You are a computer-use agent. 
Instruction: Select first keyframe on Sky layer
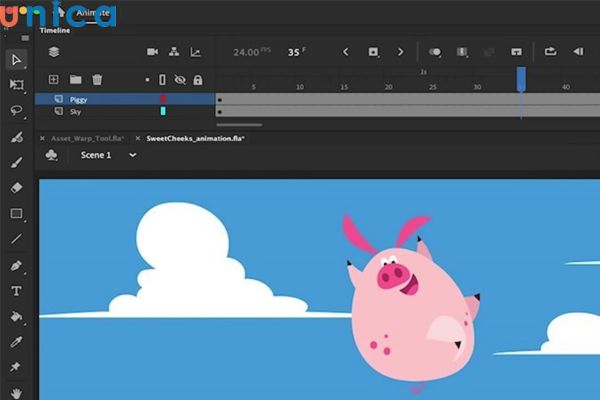(x=220, y=112)
